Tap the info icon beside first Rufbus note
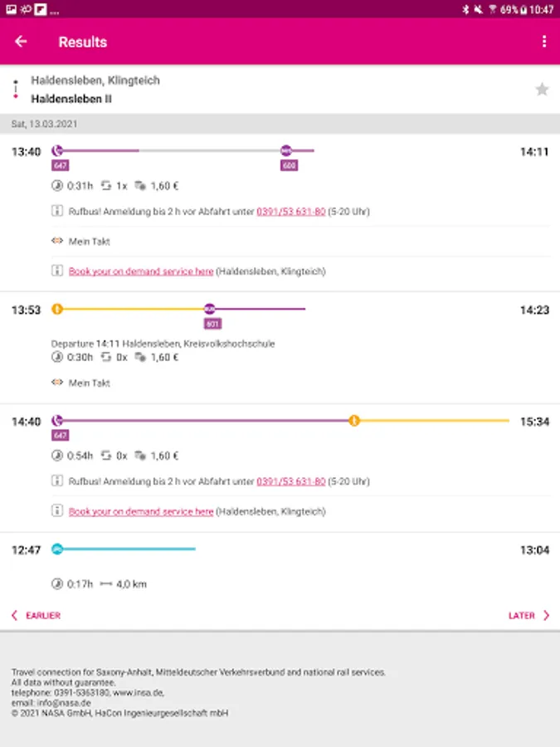This screenshot has width=560, height=747. 57,212
